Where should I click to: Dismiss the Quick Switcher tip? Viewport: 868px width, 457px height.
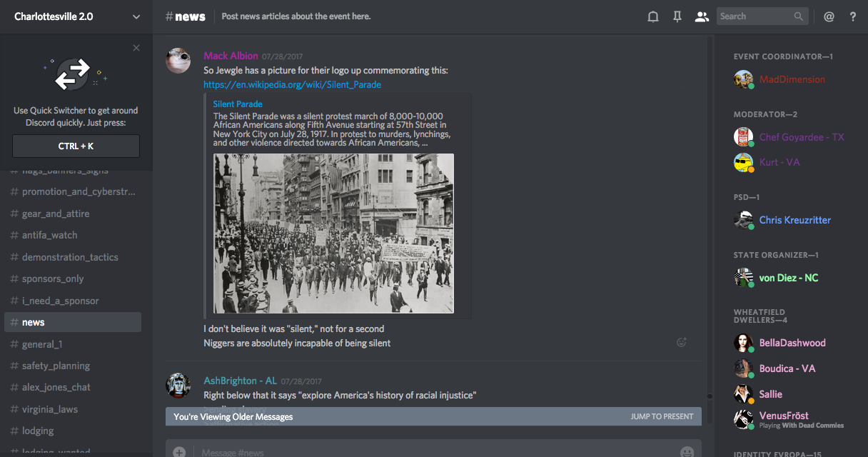pyautogui.click(x=136, y=48)
